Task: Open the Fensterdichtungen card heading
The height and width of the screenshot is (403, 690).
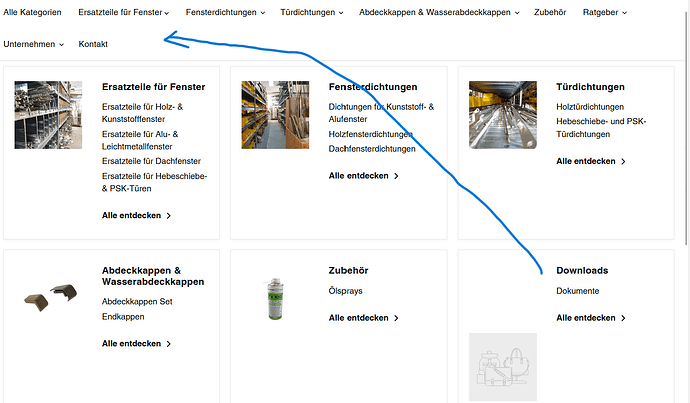Action: 373,87
